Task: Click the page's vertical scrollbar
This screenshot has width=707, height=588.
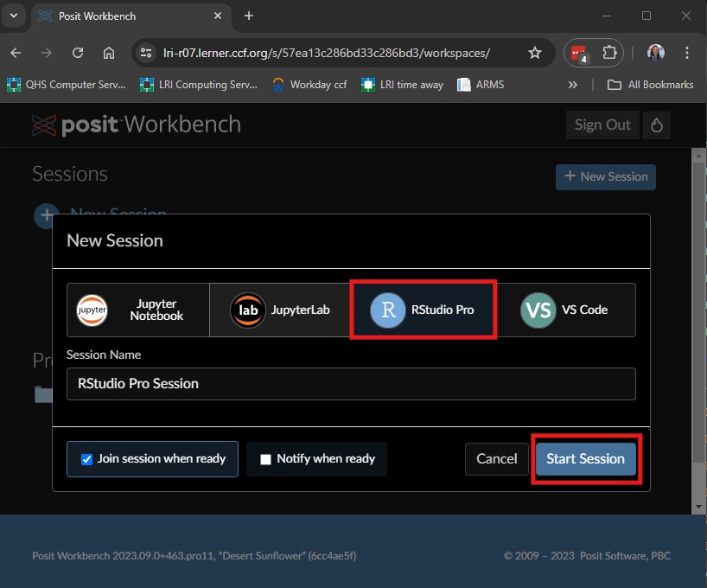Action: pyautogui.click(x=698, y=311)
